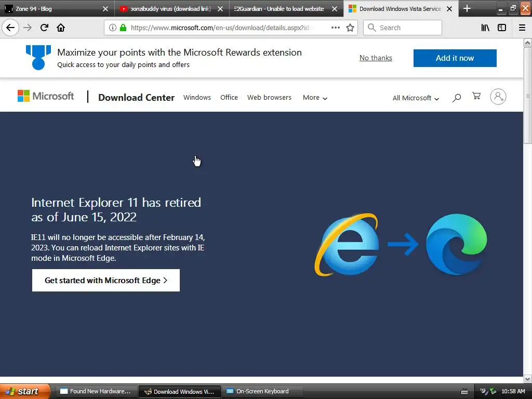This screenshot has height=399, width=532.
Task: Open the Web browsers menu item
Action: 269,97
